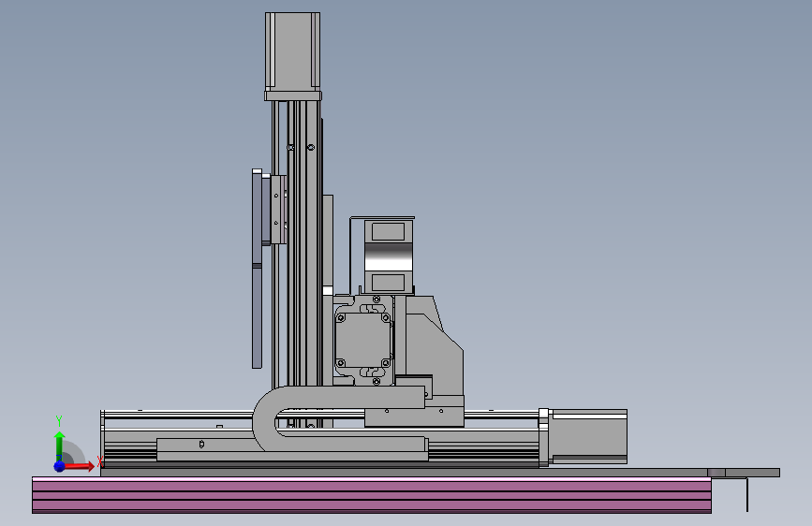Select the angled gray bracket beside square flange
812x526 pixels.
coord(434,347)
